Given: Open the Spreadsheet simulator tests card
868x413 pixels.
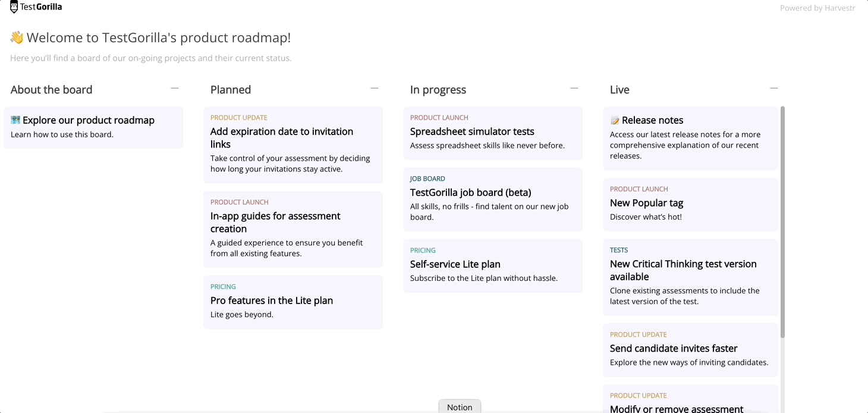Looking at the screenshot, I should (493, 133).
